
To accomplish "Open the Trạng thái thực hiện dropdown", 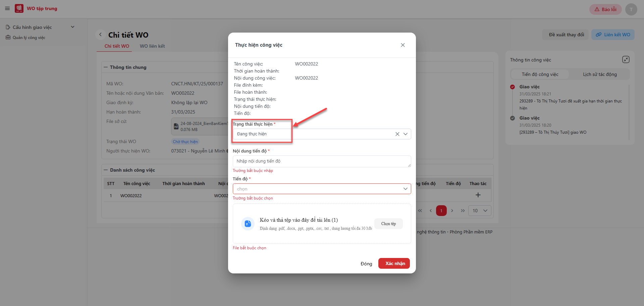I will (x=406, y=134).
